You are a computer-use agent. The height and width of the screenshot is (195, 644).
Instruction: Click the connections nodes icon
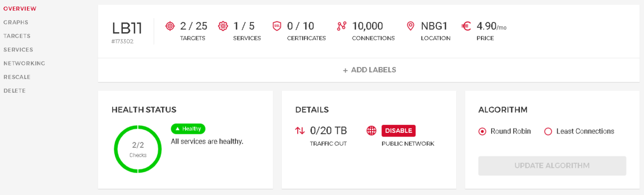click(342, 26)
